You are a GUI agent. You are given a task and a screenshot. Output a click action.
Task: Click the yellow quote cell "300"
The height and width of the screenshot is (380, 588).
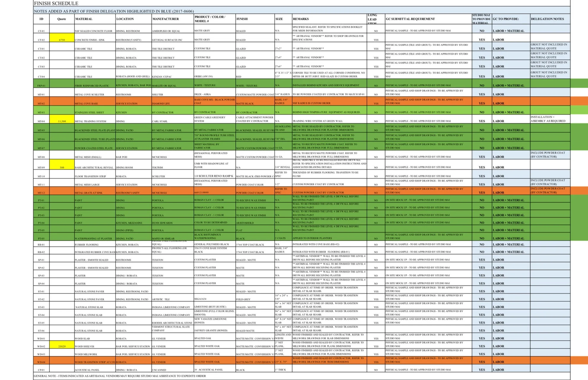[x=62, y=165]
